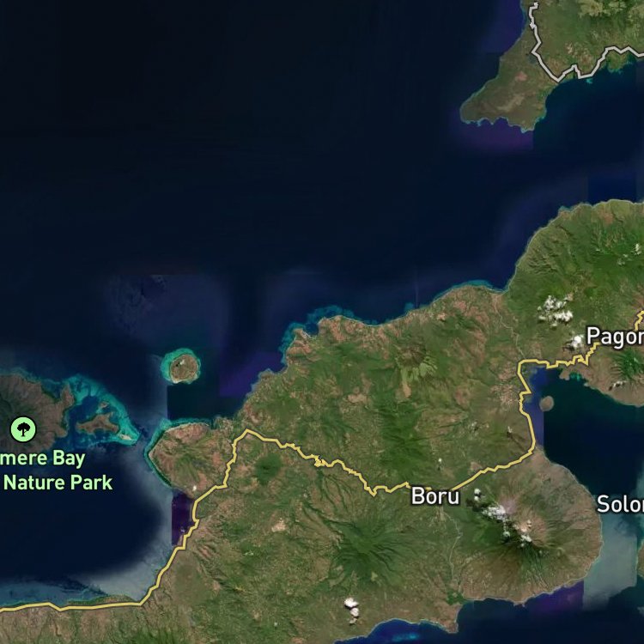This screenshot has width=644, height=644.
Task: Click the elongated island inside the turquoise lagoon
Action: 99,424
